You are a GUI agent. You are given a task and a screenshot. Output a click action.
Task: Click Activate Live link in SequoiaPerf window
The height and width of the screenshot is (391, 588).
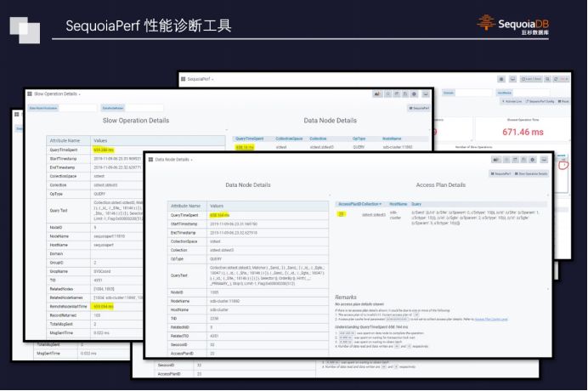pos(512,102)
